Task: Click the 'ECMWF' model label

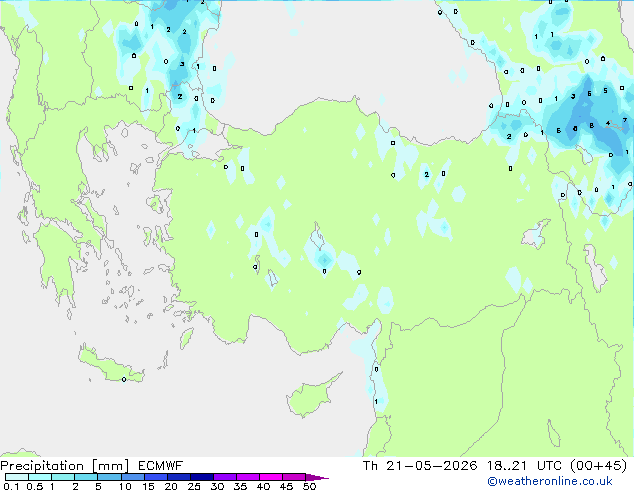Action: (x=161, y=466)
